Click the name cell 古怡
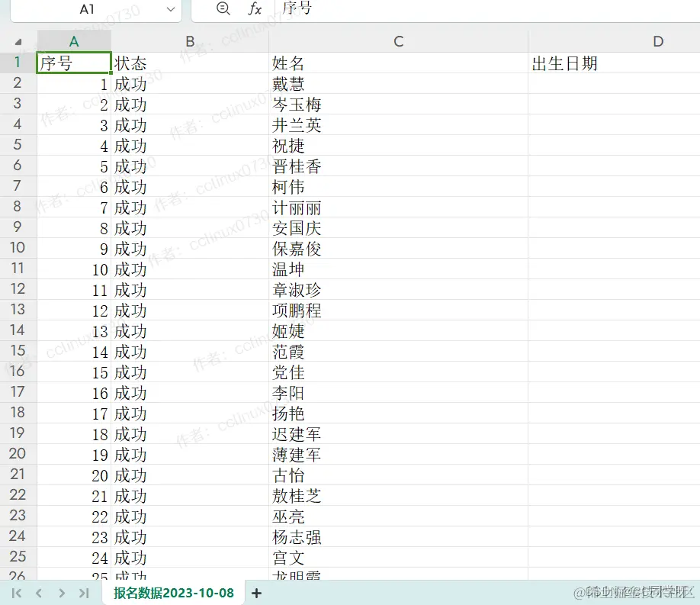 [398, 475]
